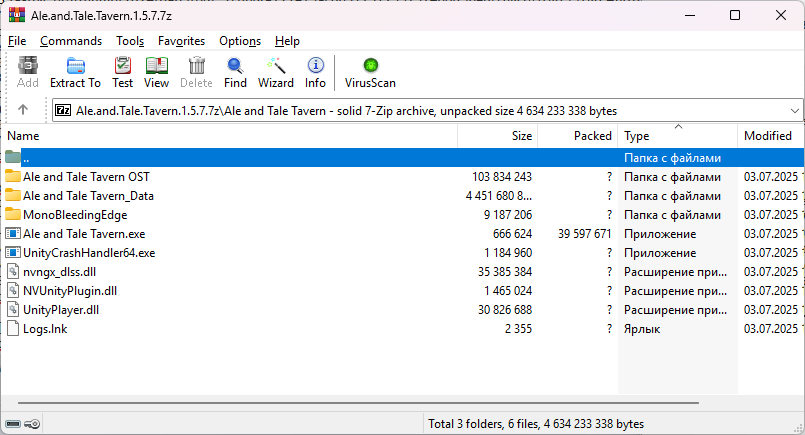Click the UnityPlayer.dll file icon
The height and width of the screenshot is (435, 805).
(x=13, y=310)
